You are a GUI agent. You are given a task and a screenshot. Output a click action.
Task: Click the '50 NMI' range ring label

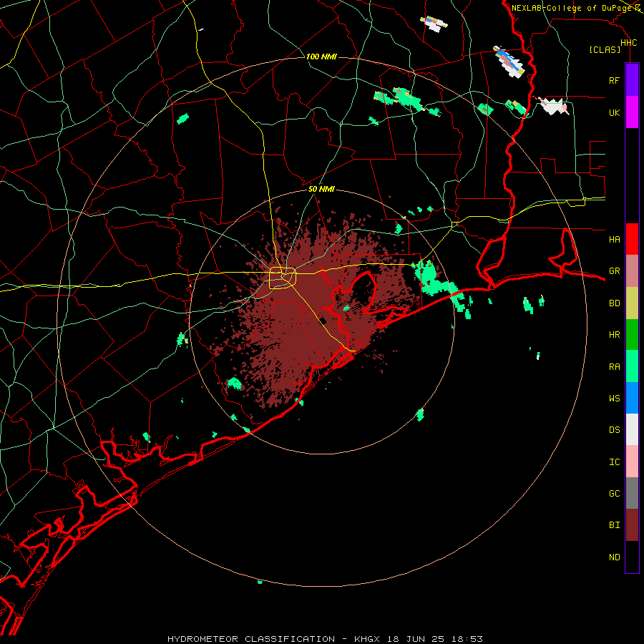(321, 189)
